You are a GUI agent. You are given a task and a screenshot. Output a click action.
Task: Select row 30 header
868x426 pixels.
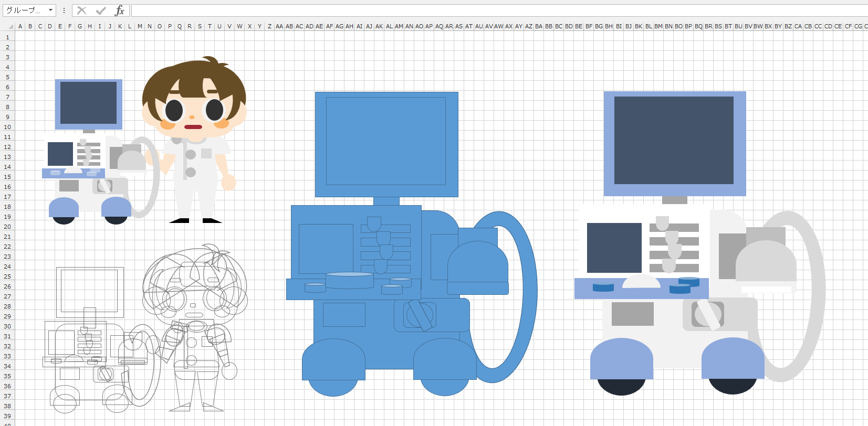pos(7,326)
